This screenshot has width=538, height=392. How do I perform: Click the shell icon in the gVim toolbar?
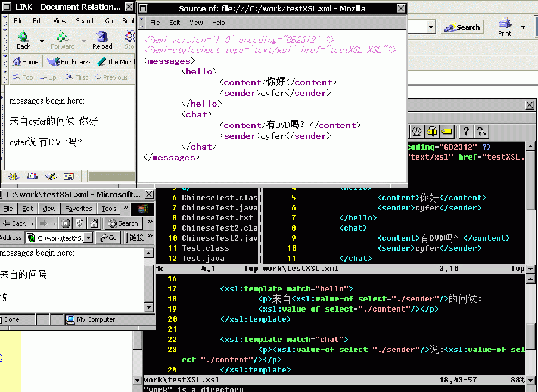pos(416,131)
